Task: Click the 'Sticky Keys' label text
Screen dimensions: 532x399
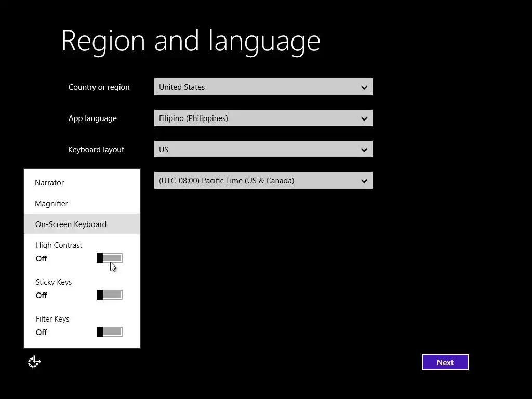Action: click(x=54, y=282)
